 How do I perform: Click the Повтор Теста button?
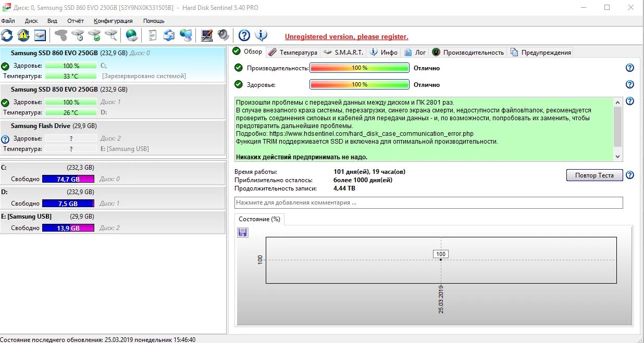pyautogui.click(x=595, y=175)
